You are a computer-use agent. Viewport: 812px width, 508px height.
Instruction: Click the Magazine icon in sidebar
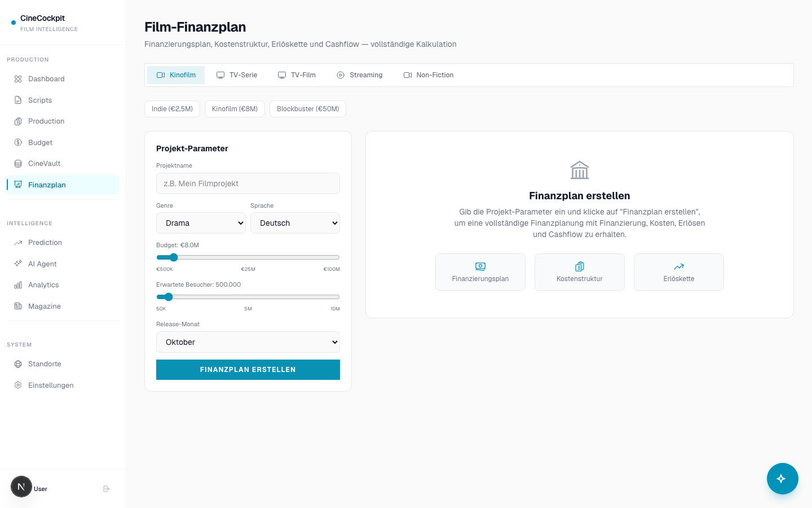point(18,306)
